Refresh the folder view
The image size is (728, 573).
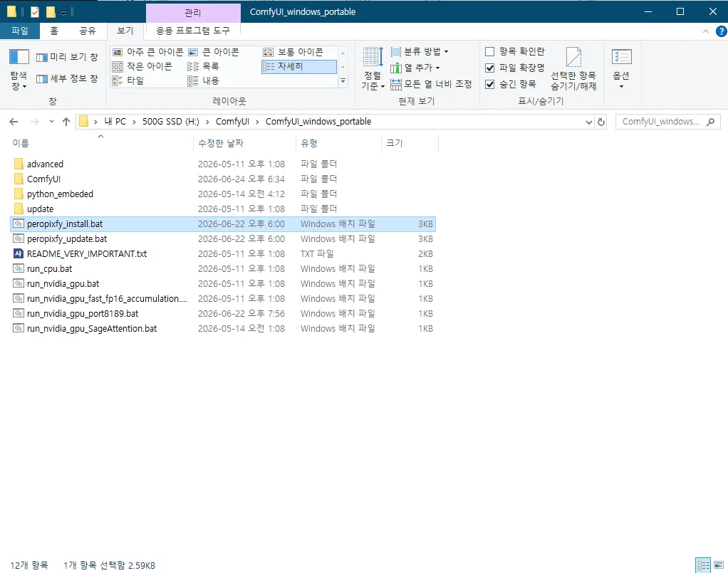(601, 122)
